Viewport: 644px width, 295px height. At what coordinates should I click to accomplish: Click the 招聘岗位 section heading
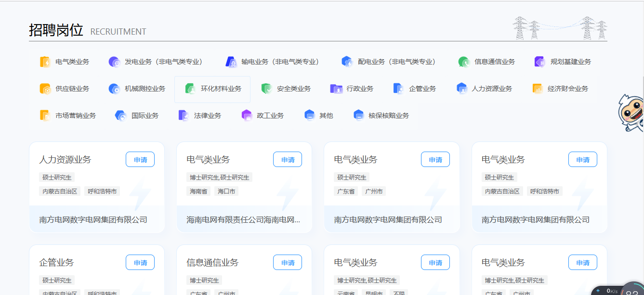pyautogui.click(x=56, y=30)
